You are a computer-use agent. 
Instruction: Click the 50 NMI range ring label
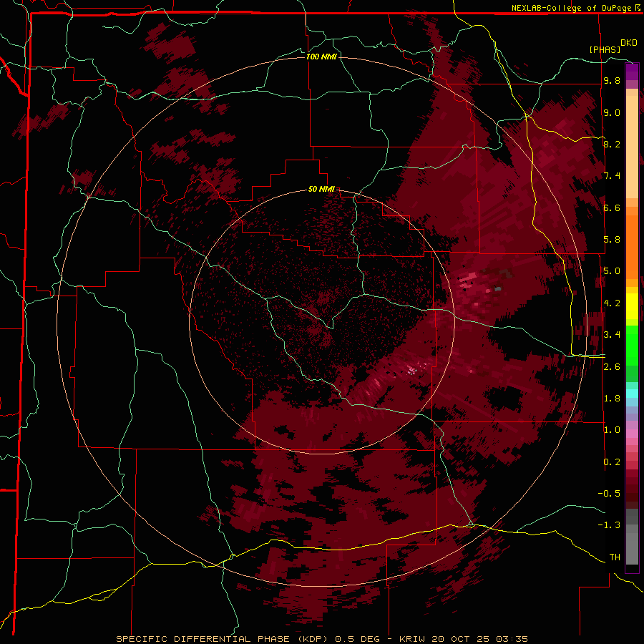(321, 189)
